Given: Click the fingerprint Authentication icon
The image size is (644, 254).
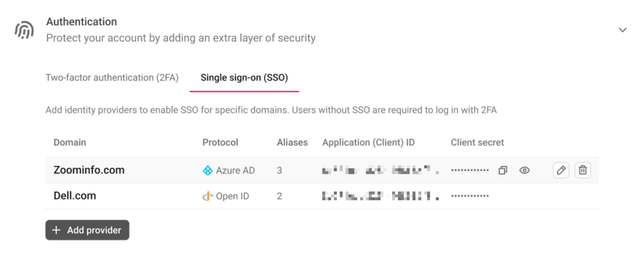Looking at the screenshot, I should (x=24, y=30).
